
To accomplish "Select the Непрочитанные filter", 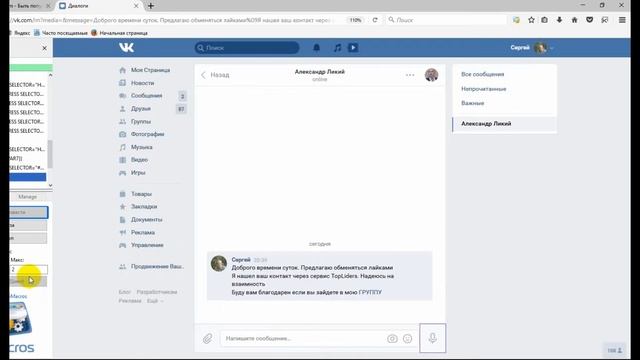I will 484,89.
